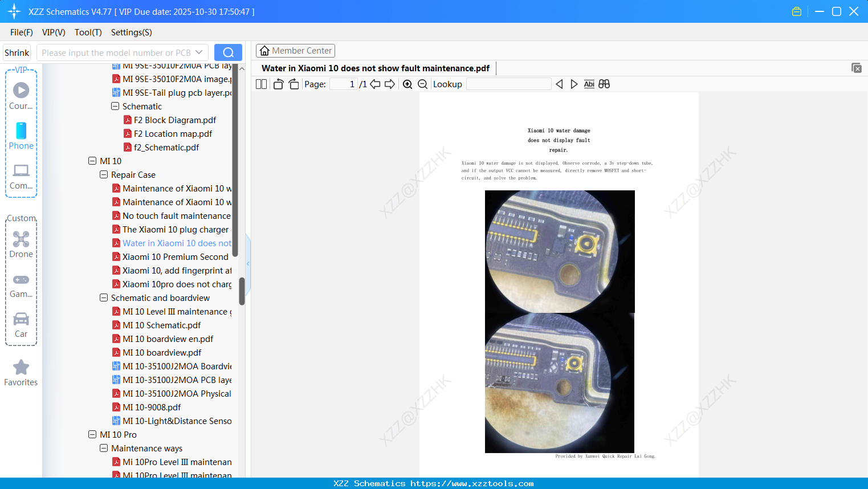The height and width of the screenshot is (489, 868).
Task: Open Xiaomi 10 Premium Second file
Action: click(x=170, y=256)
